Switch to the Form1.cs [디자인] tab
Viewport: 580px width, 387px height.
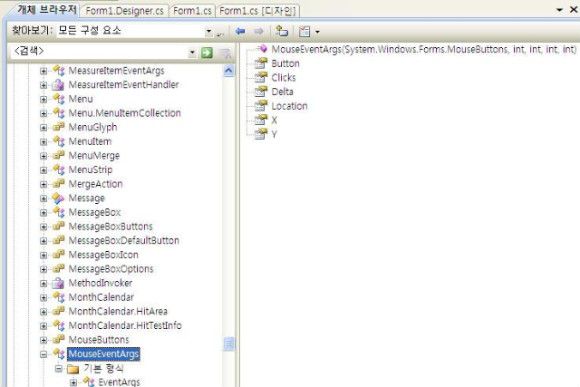point(257,11)
